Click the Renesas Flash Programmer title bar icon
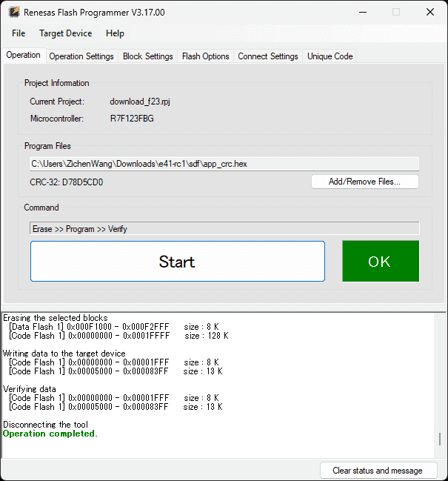 pyautogui.click(x=13, y=12)
